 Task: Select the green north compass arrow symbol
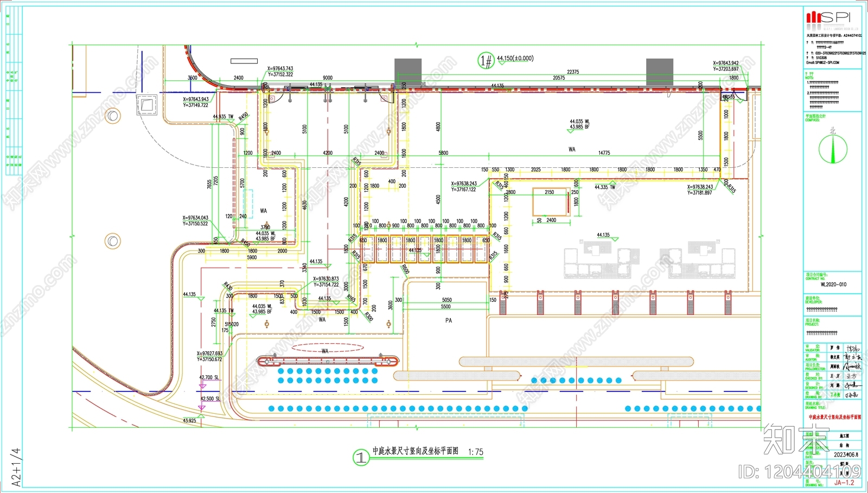pyautogui.click(x=833, y=149)
